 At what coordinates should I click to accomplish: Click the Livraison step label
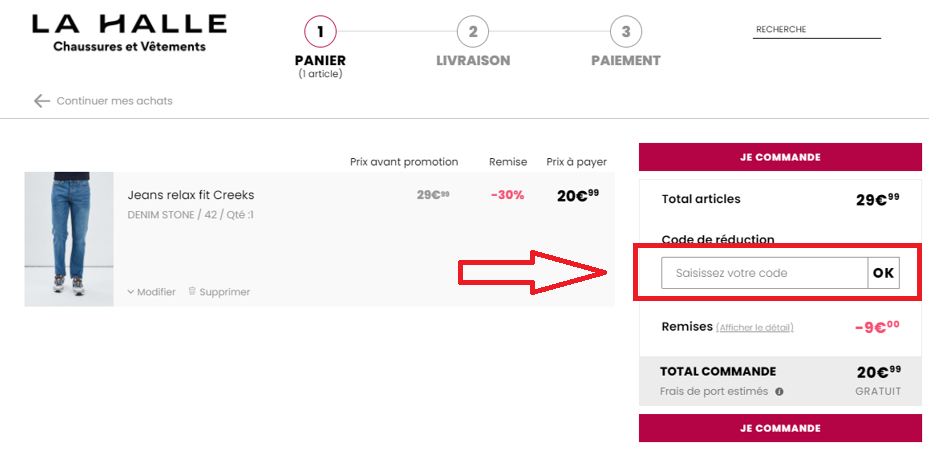tap(473, 60)
